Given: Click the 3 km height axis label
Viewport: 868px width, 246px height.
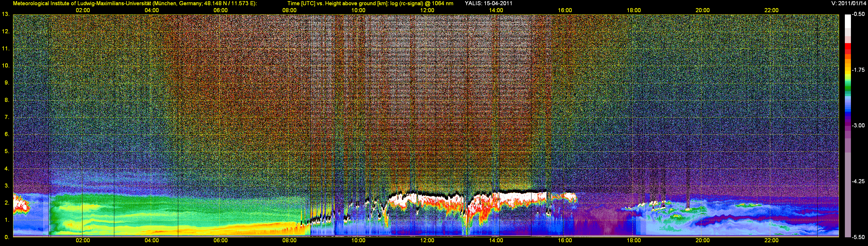Looking at the screenshot, I should click(x=7, y=186).
